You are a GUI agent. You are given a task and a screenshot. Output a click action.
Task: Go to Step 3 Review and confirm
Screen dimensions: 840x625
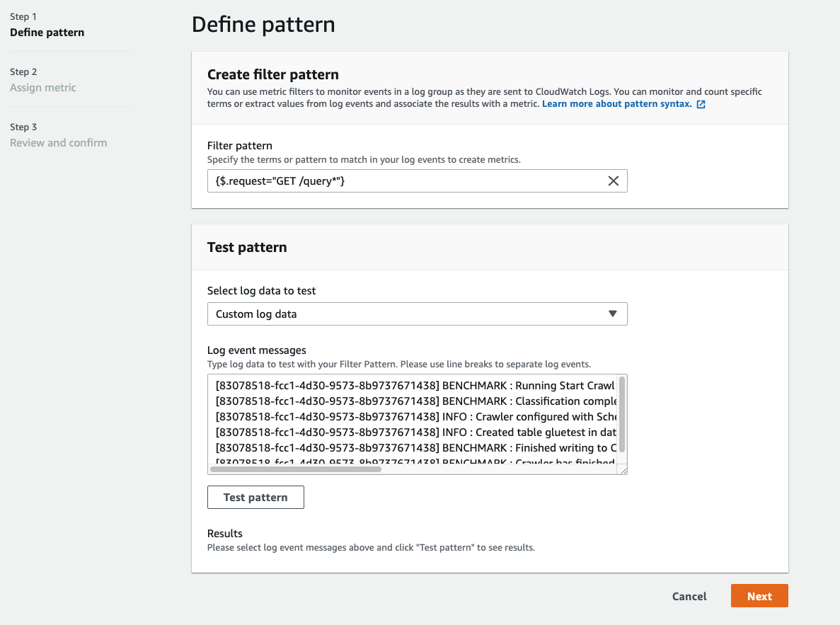tap(59, 142)
